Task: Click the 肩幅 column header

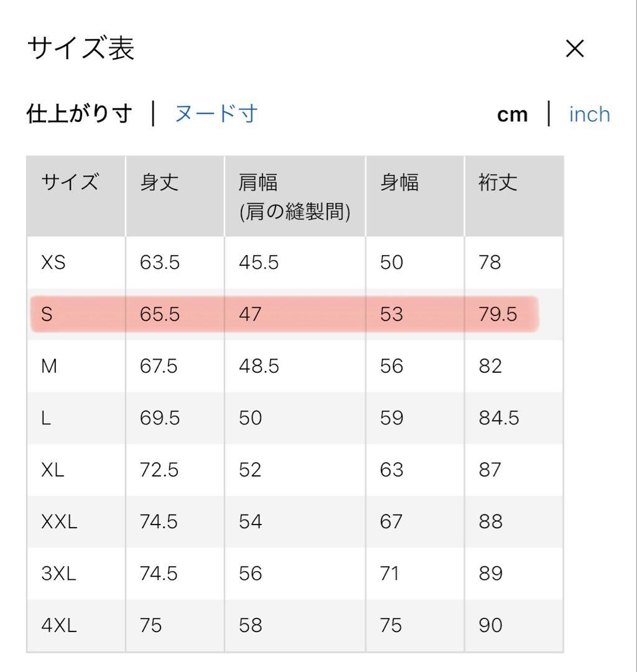Action: point(258,182)
